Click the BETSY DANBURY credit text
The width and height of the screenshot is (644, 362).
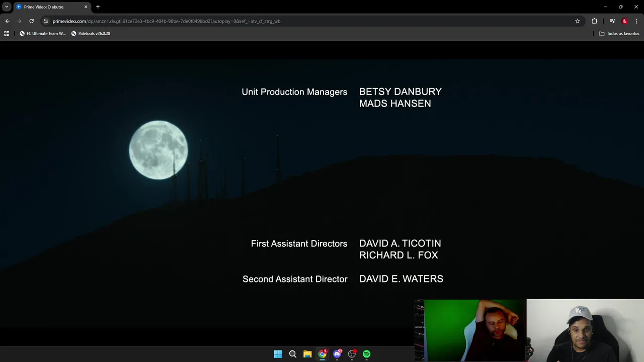(x=400, y=92)
